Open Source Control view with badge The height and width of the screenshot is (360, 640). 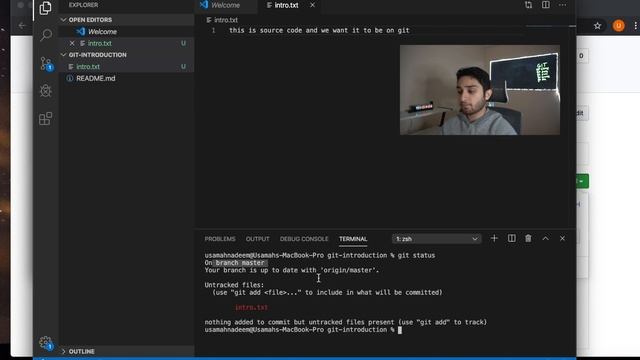[x=46, y=64]
